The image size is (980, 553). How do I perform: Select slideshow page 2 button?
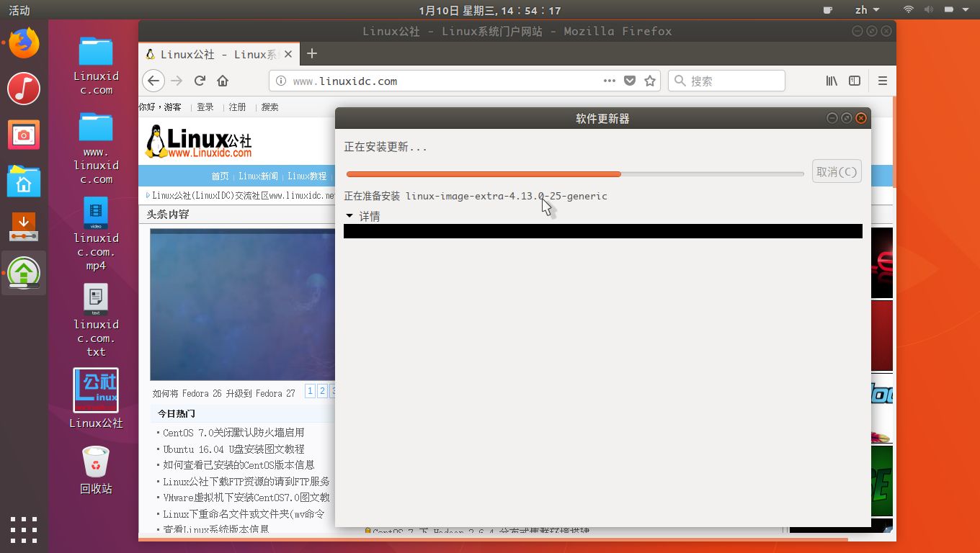322,391
